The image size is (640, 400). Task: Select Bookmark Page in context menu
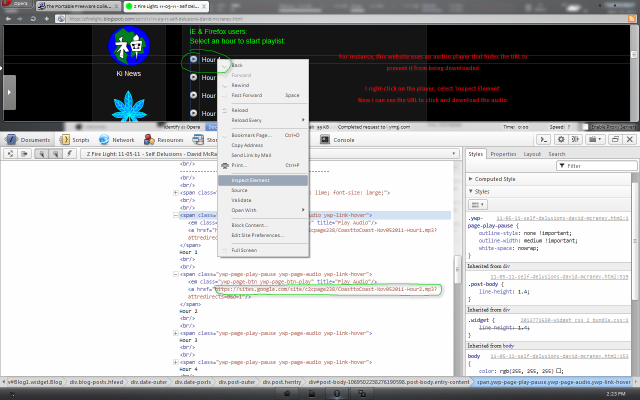[263, 135]
